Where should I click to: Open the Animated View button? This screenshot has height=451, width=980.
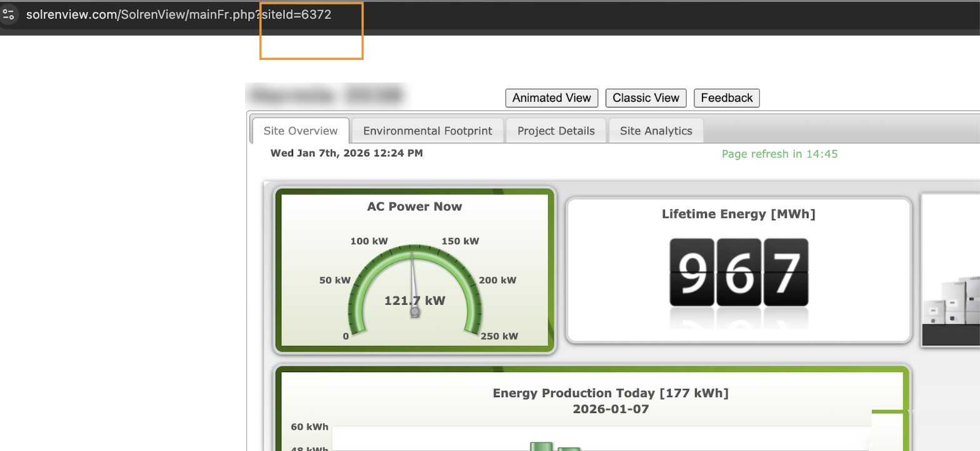(552, 98)
